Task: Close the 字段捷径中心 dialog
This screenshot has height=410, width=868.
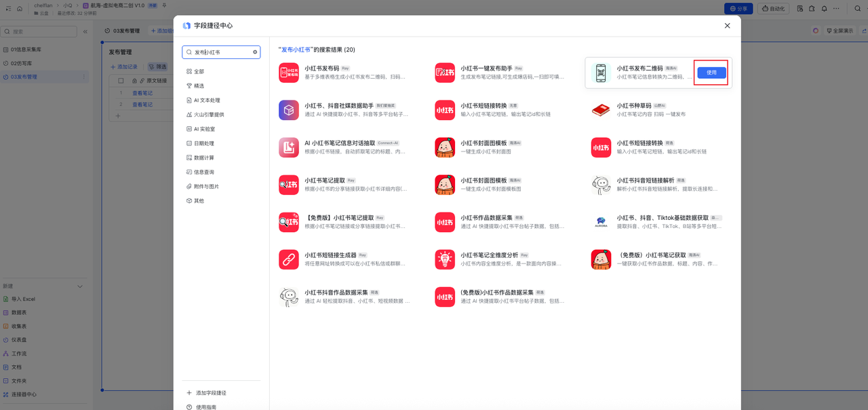Action: 727,26
